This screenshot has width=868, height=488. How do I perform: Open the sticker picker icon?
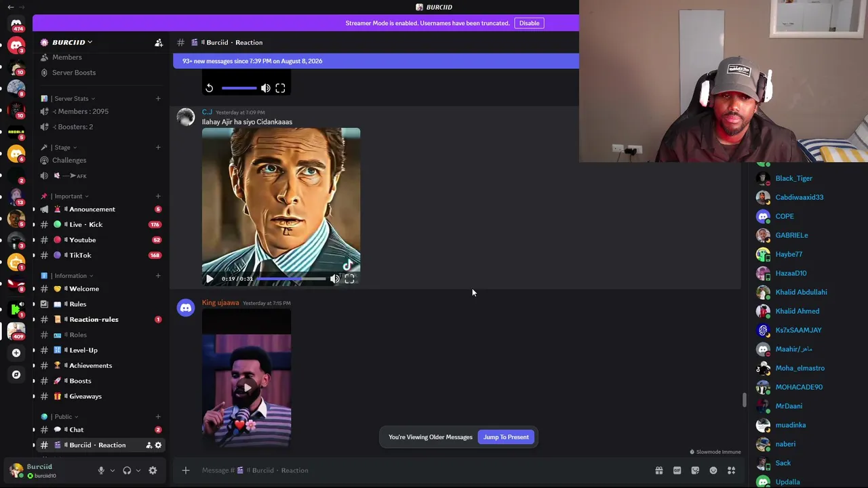coord(695,470)
